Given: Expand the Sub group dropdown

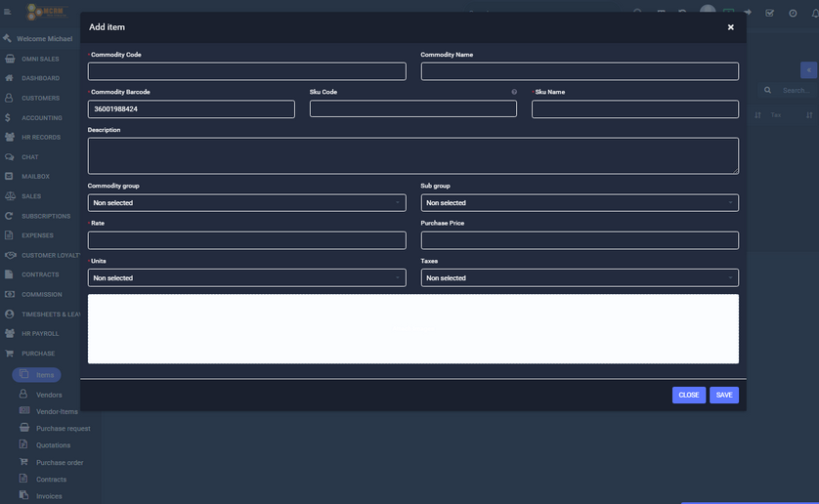Looking at the screenshot, I should coord(580,203).
